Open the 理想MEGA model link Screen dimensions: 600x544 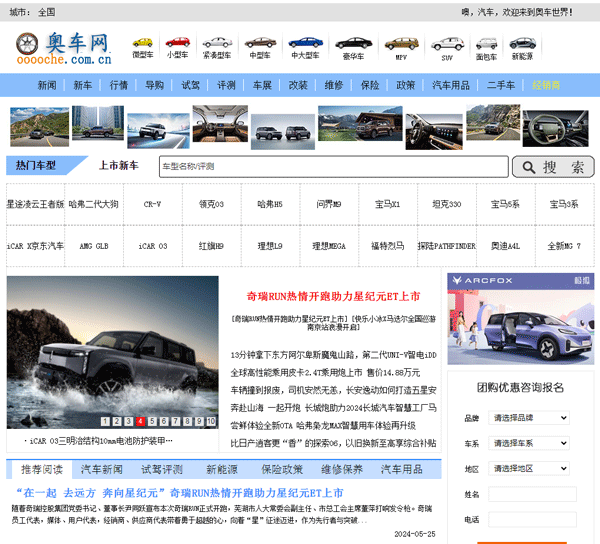pos(329,246)
